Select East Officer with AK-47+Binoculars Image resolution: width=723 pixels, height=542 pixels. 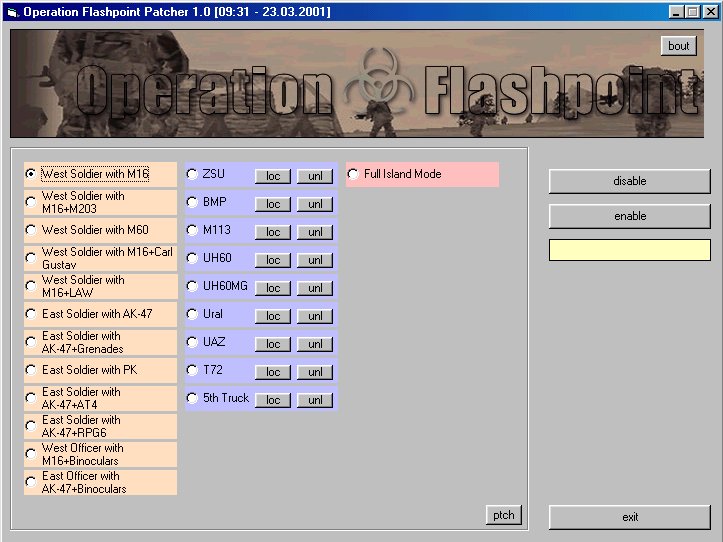point(100,482)
